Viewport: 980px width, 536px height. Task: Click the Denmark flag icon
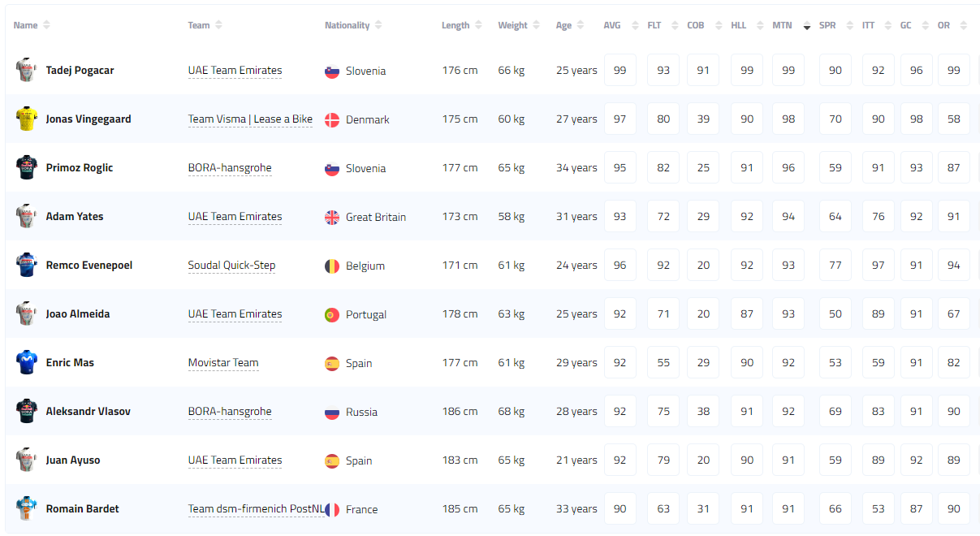331,119
